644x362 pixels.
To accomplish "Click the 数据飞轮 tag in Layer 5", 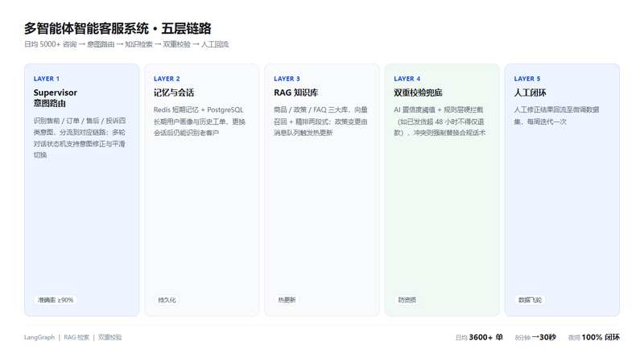I will (x=530, y=300).
